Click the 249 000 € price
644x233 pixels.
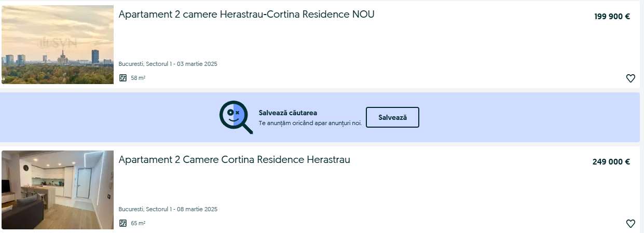pos(611,162)
